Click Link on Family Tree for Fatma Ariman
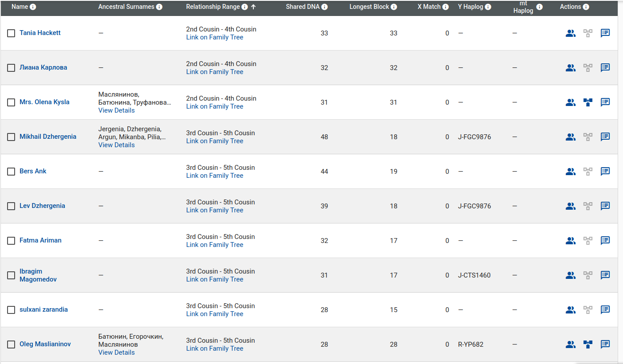Image resolution: width=623 pixels, height=364 pixels. [x=215, y=245]
